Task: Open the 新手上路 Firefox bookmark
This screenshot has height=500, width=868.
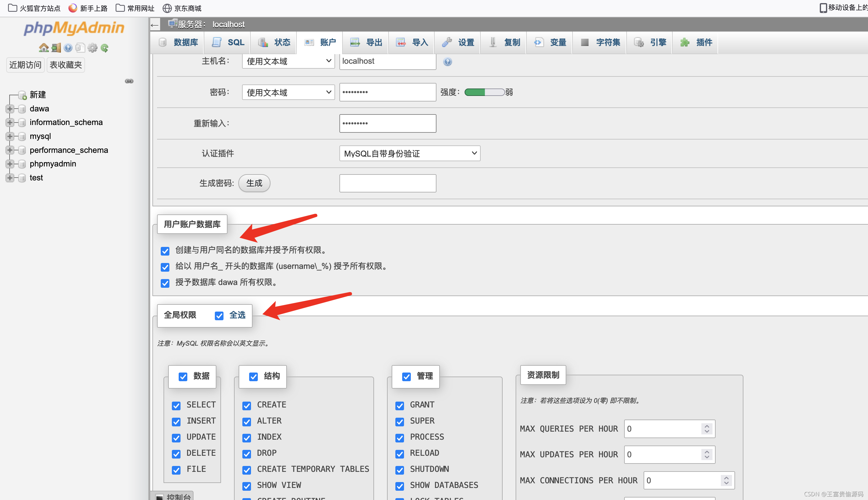Action: click(x=88, y=8)
